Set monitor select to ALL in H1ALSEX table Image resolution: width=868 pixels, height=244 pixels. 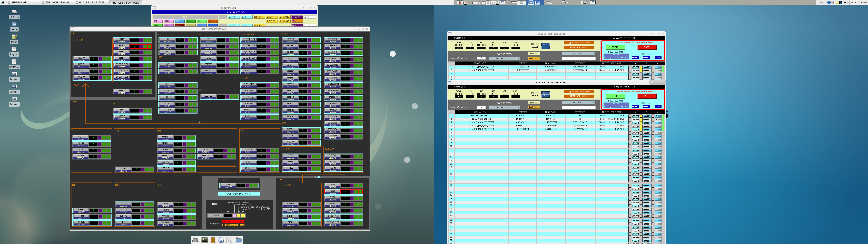545,96
